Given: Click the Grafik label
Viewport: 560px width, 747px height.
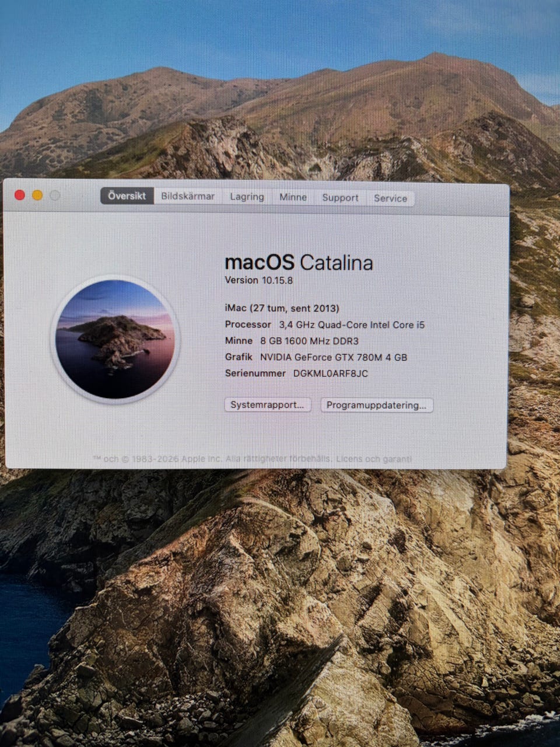Looking at the screenshot, I should [x=239, y=357].
